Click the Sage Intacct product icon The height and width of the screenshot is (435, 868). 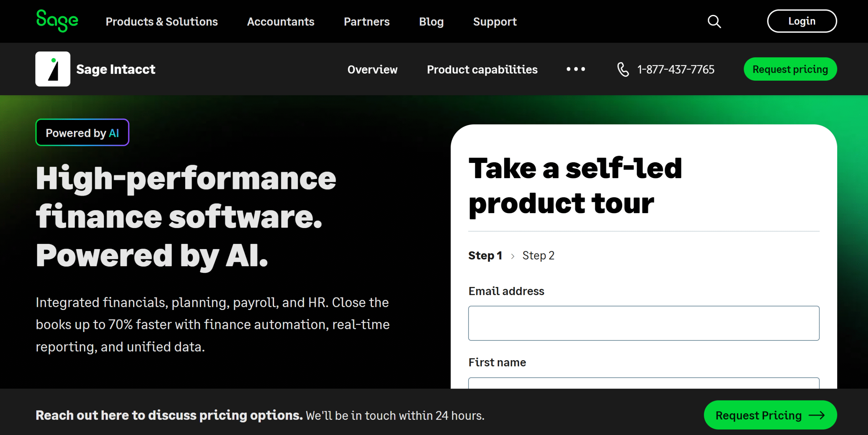tap(53, 69)
